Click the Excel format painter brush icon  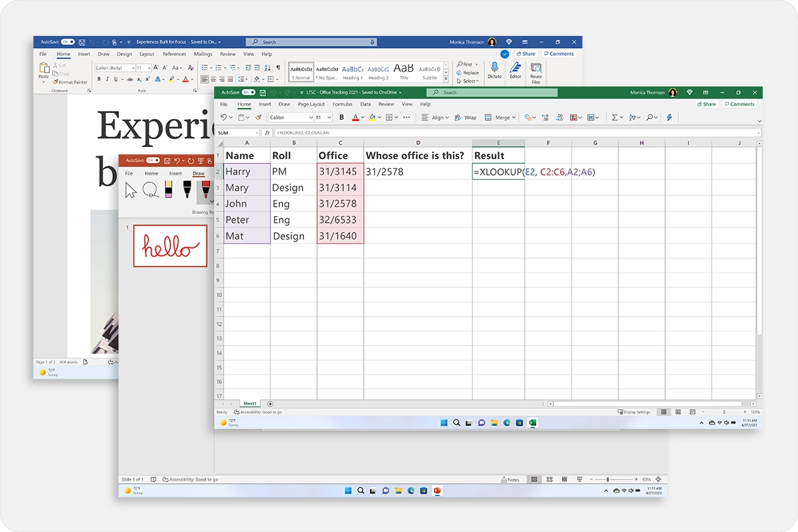pyautogui.click(x=258, y=117)
